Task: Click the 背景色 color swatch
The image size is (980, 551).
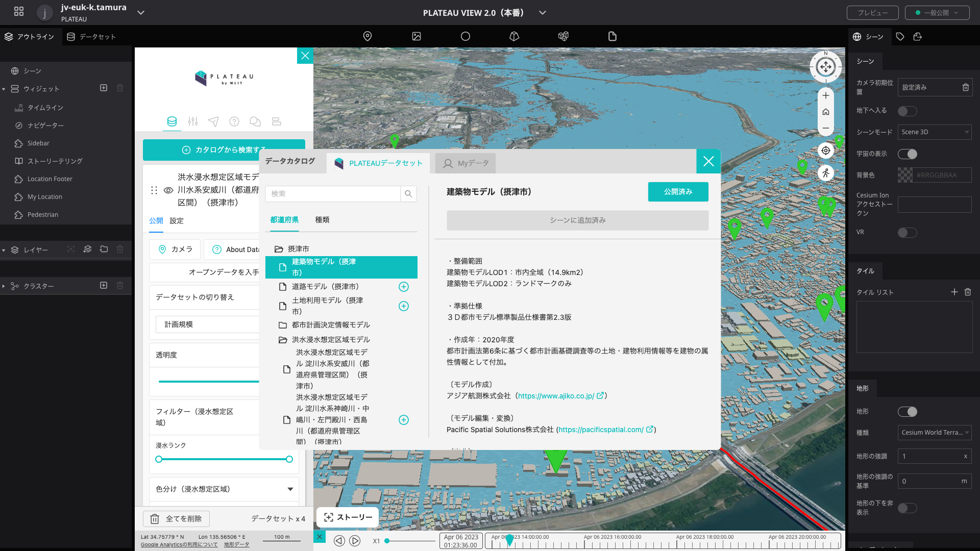Action: [905, 175]
